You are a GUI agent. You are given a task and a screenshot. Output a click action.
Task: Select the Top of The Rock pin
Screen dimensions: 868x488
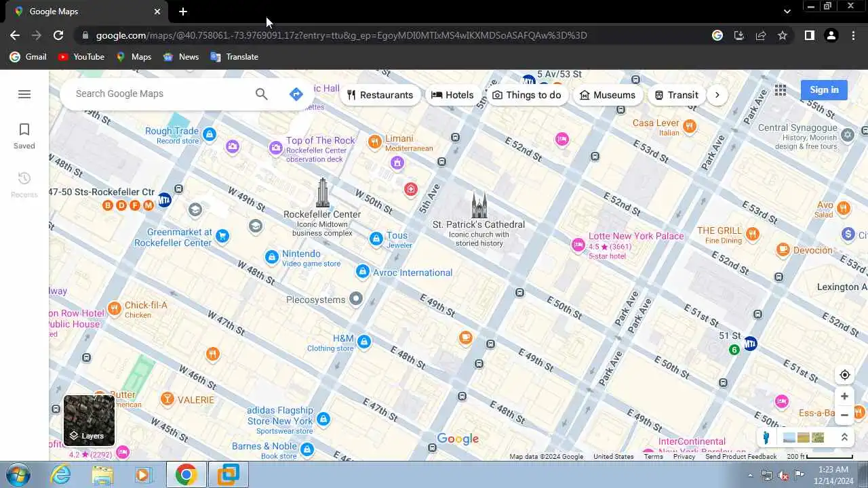coord(275,148)
